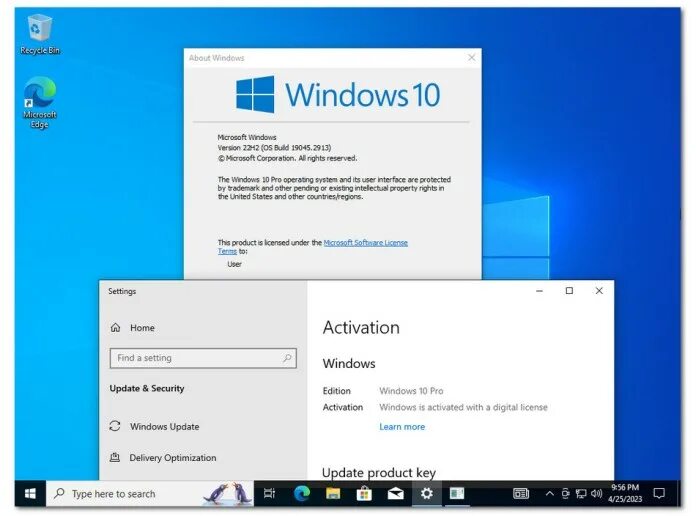The width and height of the screenshot is (696, 516).
Task: Click the Activation page title
Action: tap(361, 328)
